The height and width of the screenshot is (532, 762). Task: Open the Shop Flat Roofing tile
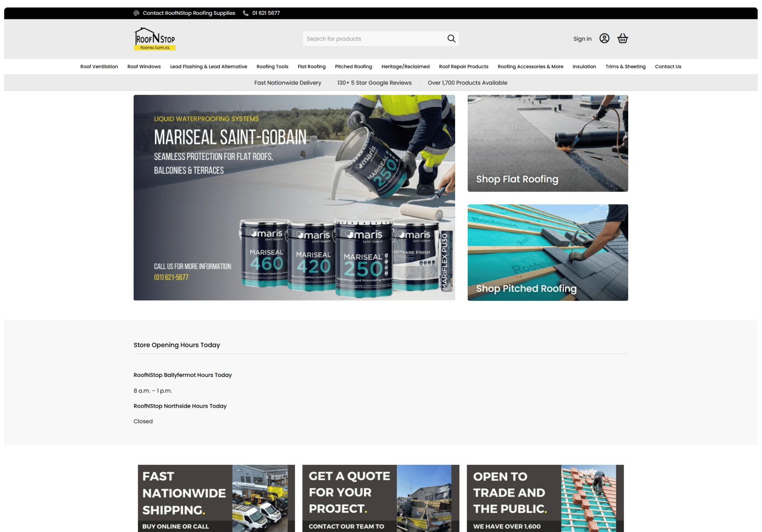(x=548, y=143)
